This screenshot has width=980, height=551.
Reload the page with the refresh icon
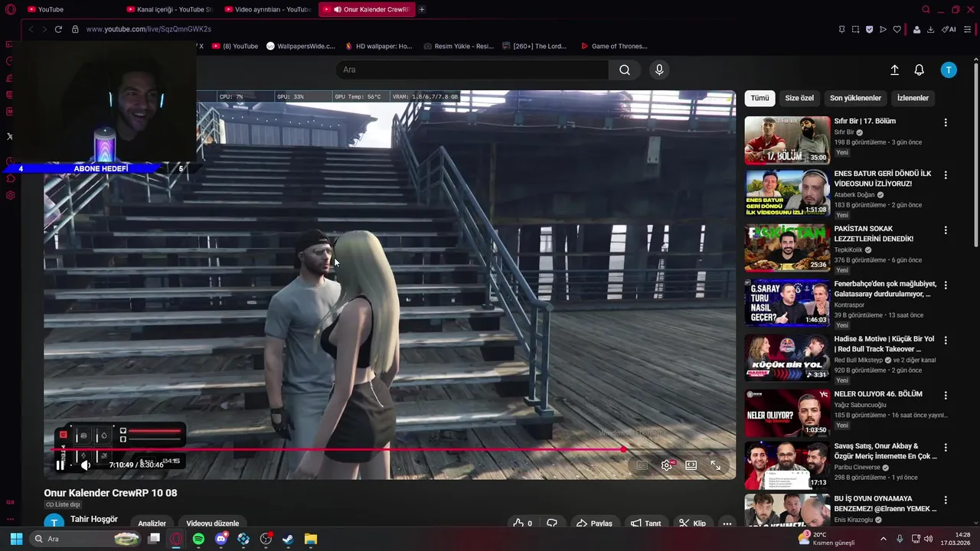(58, 29)
